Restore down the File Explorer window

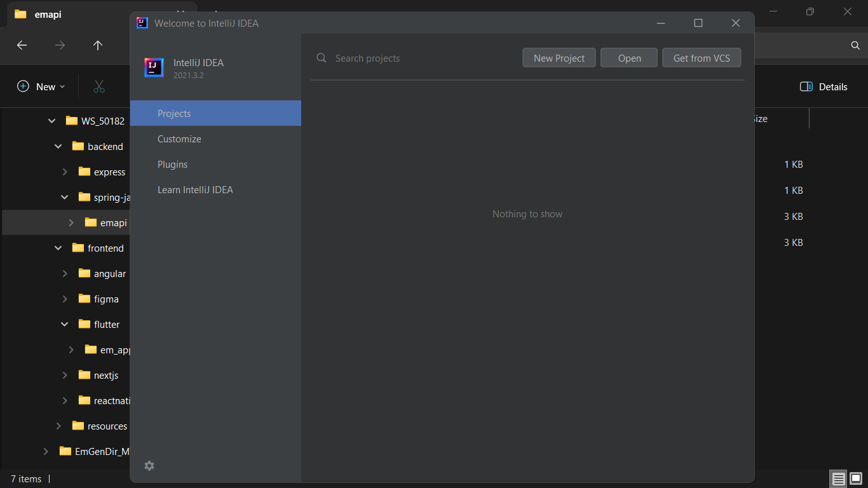pos(810,11)
